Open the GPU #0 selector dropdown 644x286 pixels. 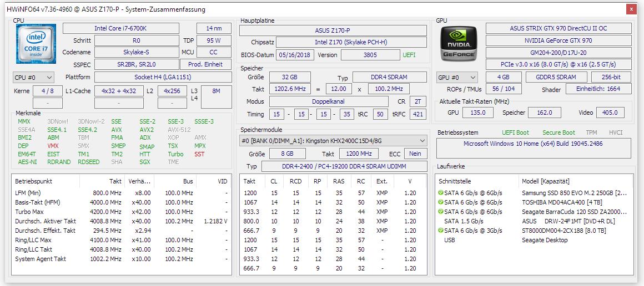(457, 77)
